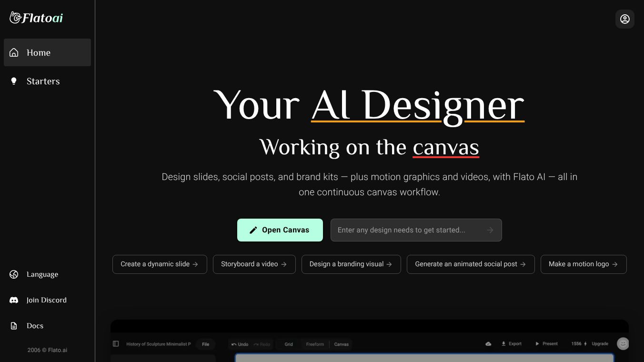
Task: Click Redo in the preview toolbar
Action: coord(262,344)
